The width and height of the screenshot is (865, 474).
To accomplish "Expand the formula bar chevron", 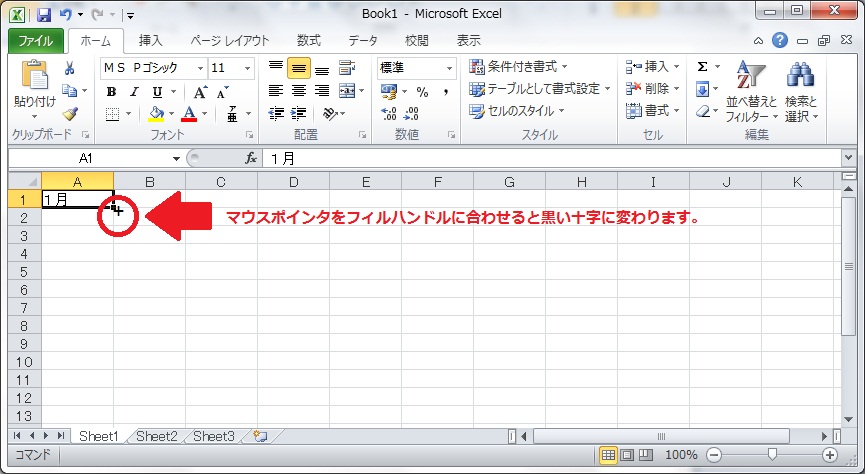I will tap(849, 159).
